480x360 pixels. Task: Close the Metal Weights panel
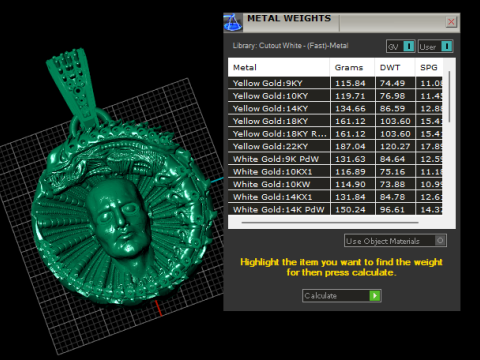click(451, 22)
